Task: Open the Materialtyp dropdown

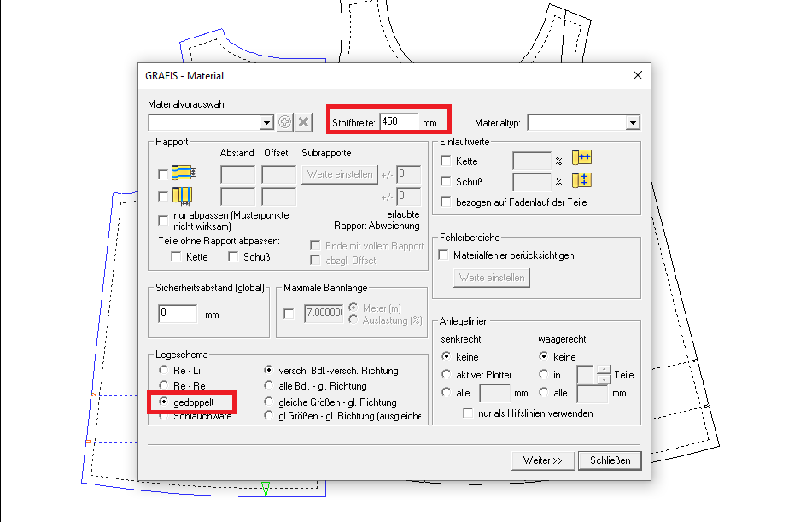Action: point(633,123)
